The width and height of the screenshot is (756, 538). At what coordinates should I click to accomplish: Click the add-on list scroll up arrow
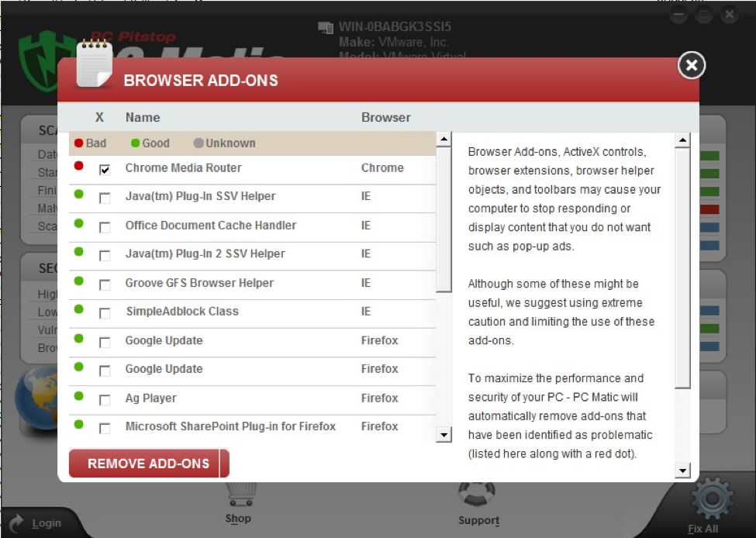(444, 140)
